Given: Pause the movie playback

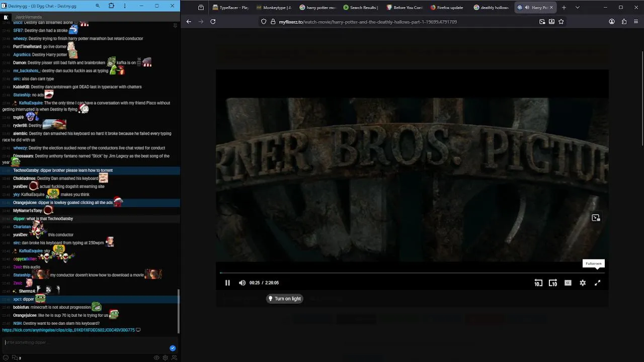Looking at the screenshot, I should pos(227,283).
